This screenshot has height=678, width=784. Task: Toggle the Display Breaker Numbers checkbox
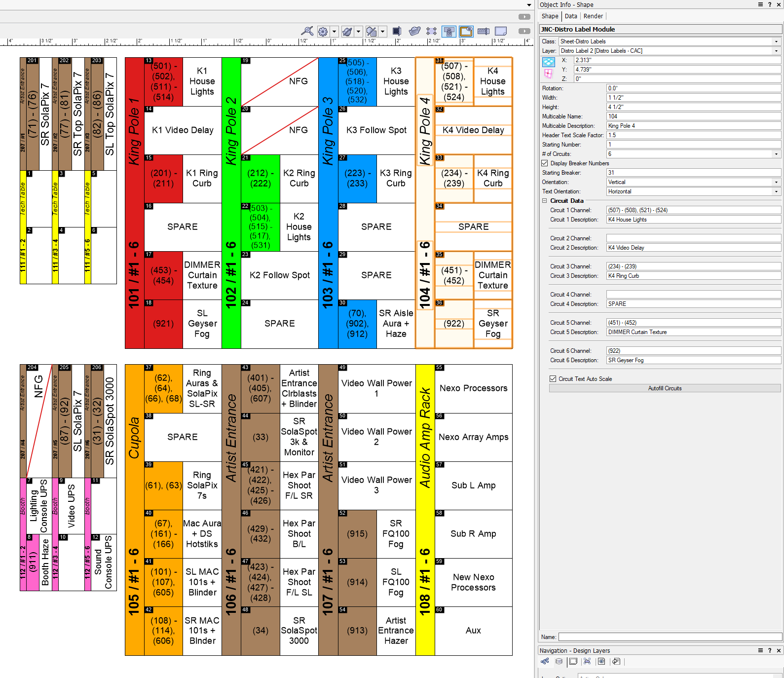[545, 163]
